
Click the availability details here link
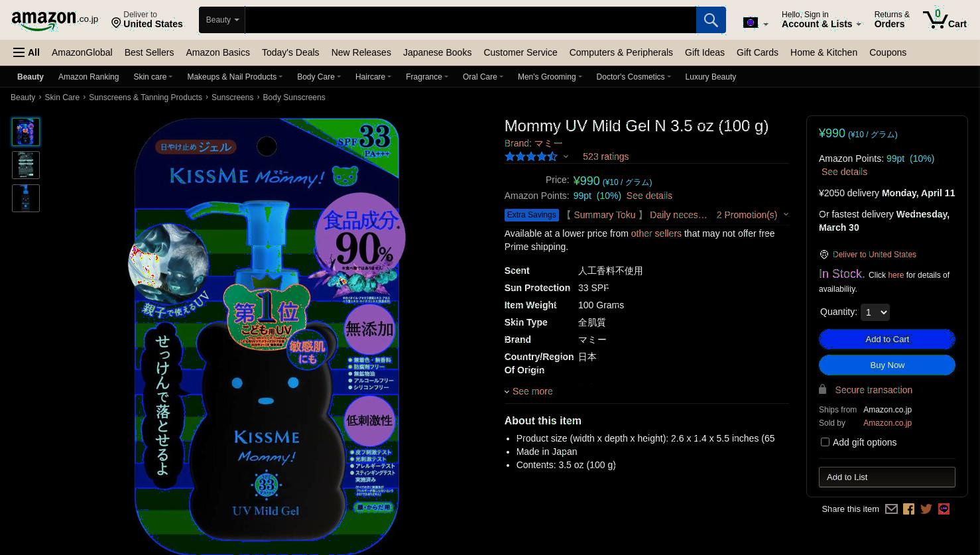click(895, 275)
